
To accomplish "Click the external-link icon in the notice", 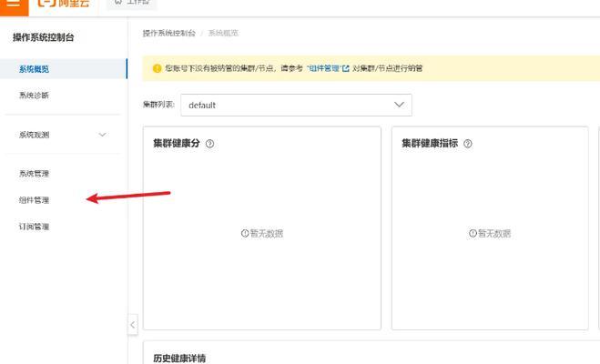I will pos(346,68).
